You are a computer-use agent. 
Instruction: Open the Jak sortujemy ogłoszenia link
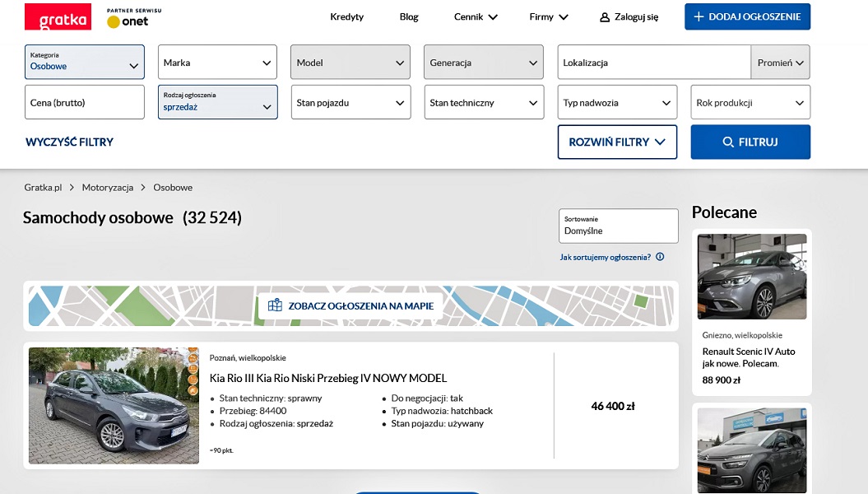pos(605,257)
